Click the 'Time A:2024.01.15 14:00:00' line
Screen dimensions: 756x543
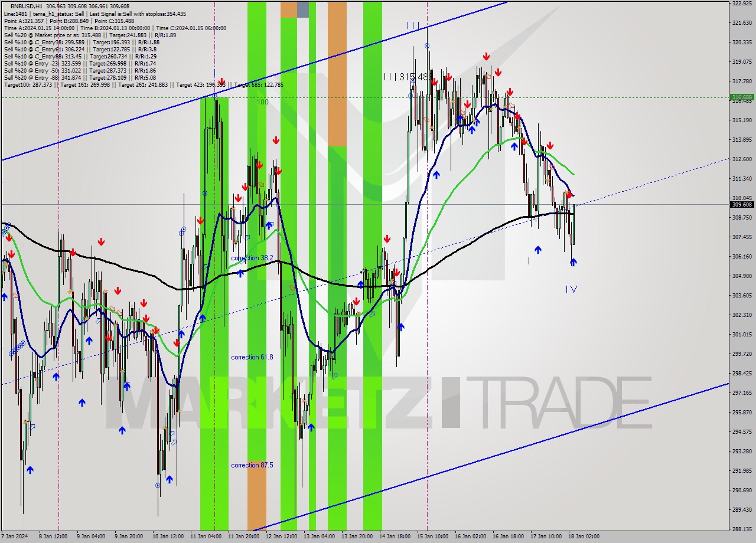(x=115, y=28)
